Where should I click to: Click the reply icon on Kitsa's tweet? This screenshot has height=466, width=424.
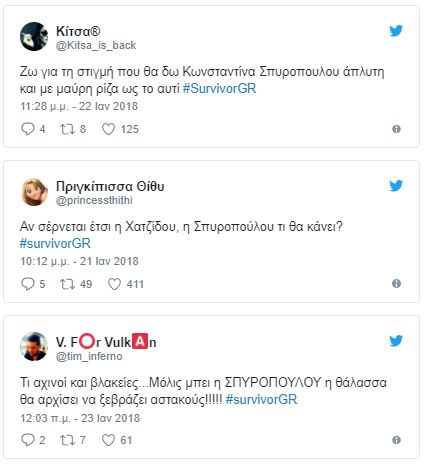pos(28,129)
